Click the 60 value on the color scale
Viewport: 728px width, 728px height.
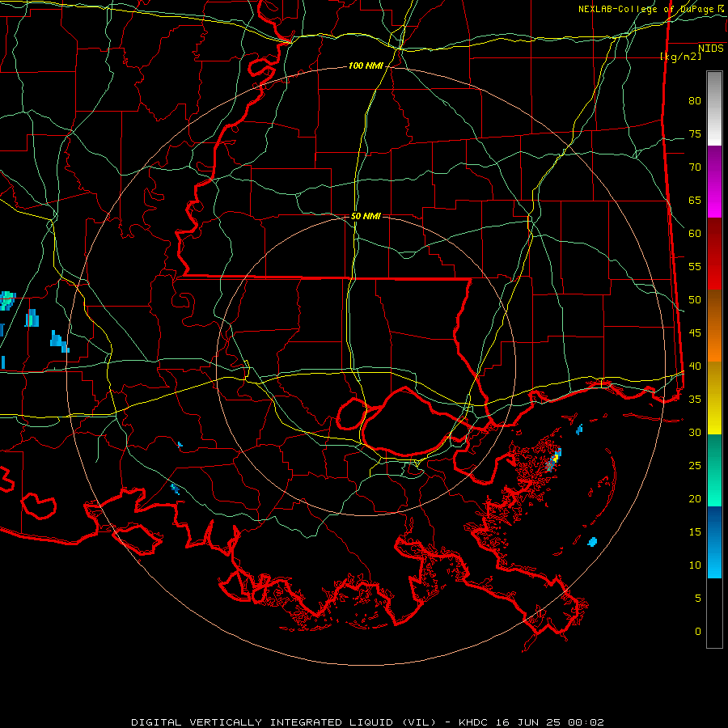pyautogui.click(x=695, y=234)
